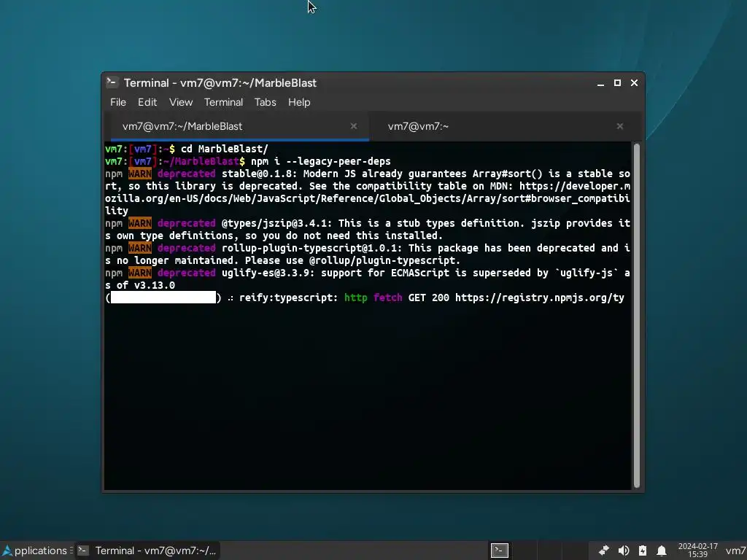Open the Applications menu on the panel
The image size is (747, 560).
(36, 551)
